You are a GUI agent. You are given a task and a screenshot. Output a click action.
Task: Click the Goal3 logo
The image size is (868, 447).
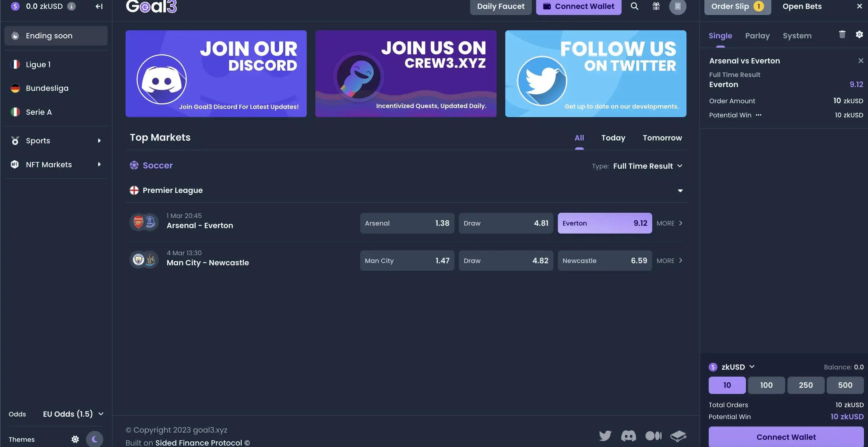click(151, 7)
